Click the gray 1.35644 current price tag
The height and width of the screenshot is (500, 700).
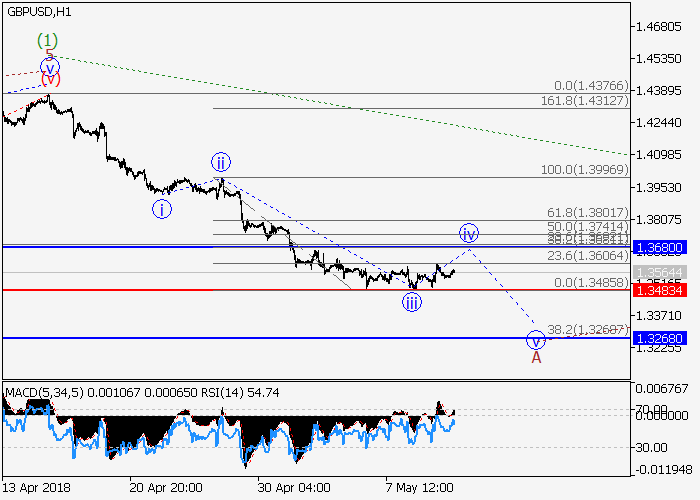664,273
